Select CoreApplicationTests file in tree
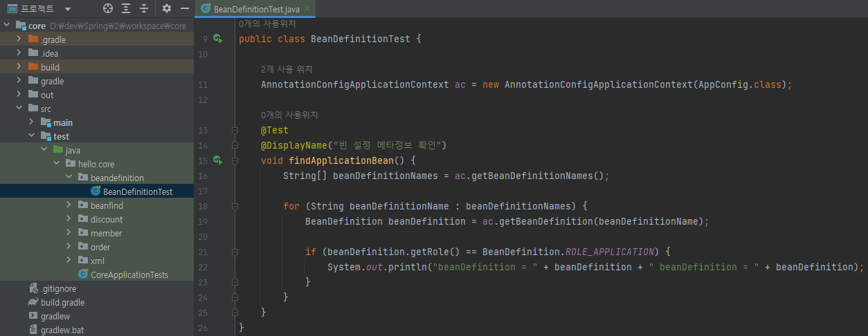 pos(97,274)
